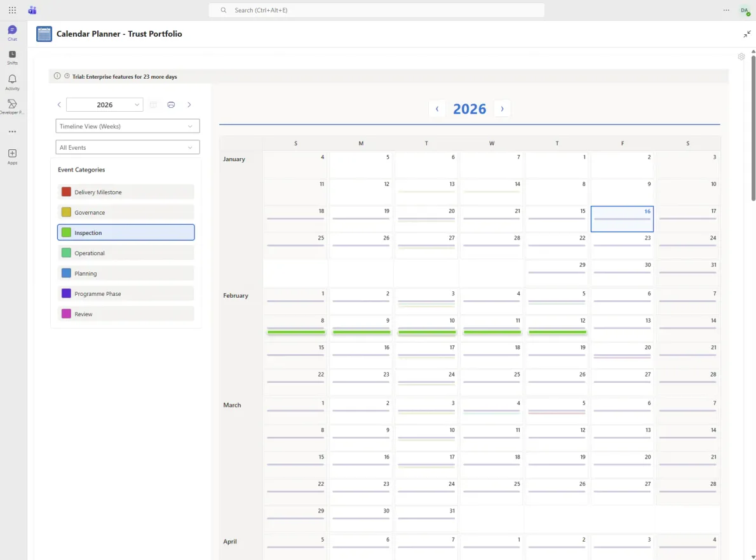Screen dimensions: 756x560
Task: Enable the Delivery Milestone category filter
Action: pyautogui.click(x=126, y=192)
